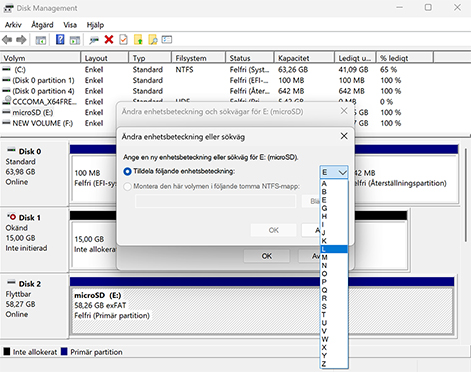The height and width of the screenshot is (372, 471).
Task: Choose highlighted drive letter L
Action: click(x=334, y=249)
